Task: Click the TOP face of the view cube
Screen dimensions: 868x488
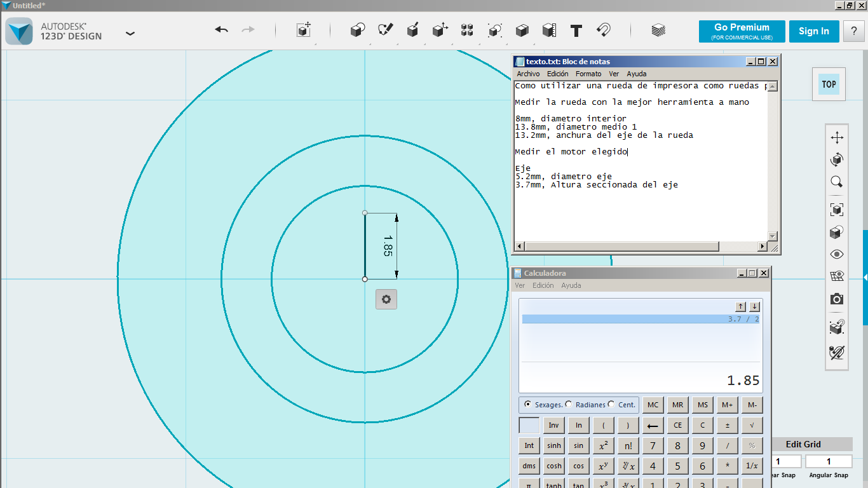Action: [829, 84]
